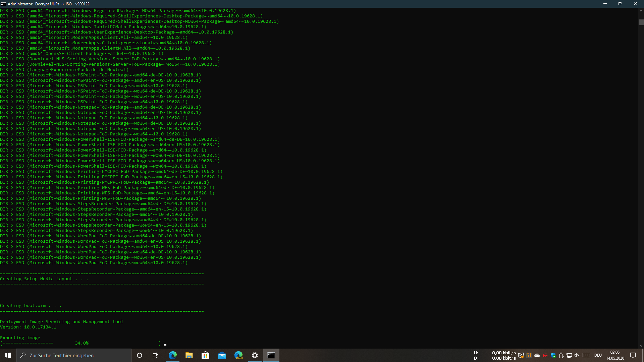The image size is (644, 362).
Task: Click the Printing-PMCPPC-FoD-Package amd64 en-US line
Action: [111, 177]
